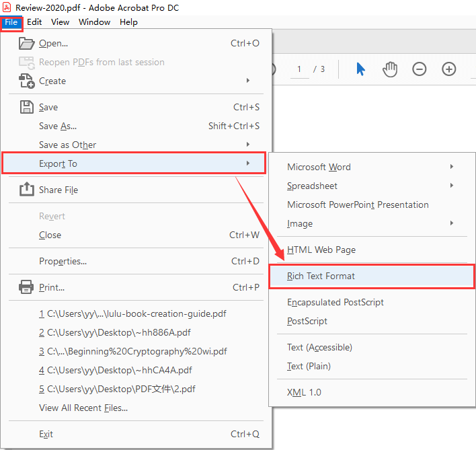
Task: Click the Create PDF icon
Action: coord(27,81)
